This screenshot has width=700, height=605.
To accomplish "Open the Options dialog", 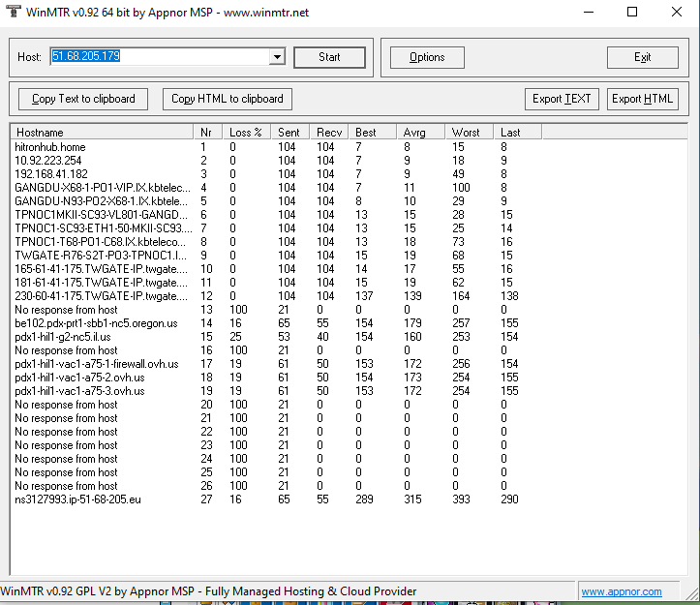I will pyautogui.click(x=427, y=57).
